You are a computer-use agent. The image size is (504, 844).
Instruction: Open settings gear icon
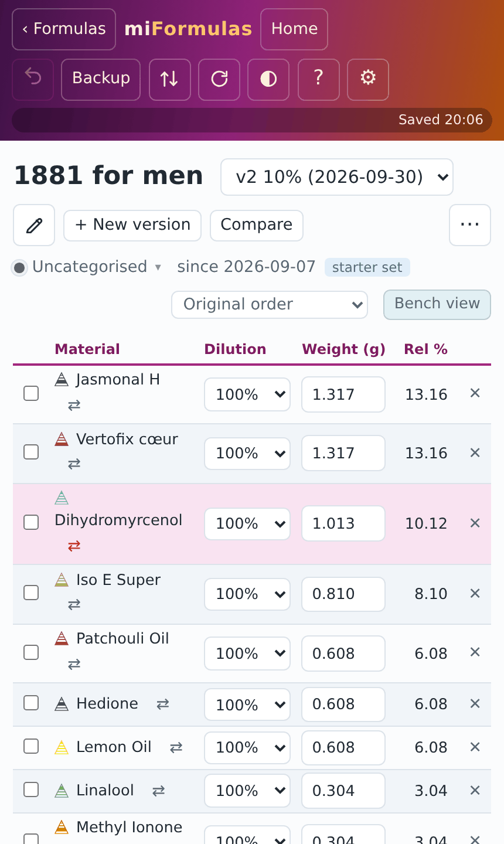[x=368, y=79]
